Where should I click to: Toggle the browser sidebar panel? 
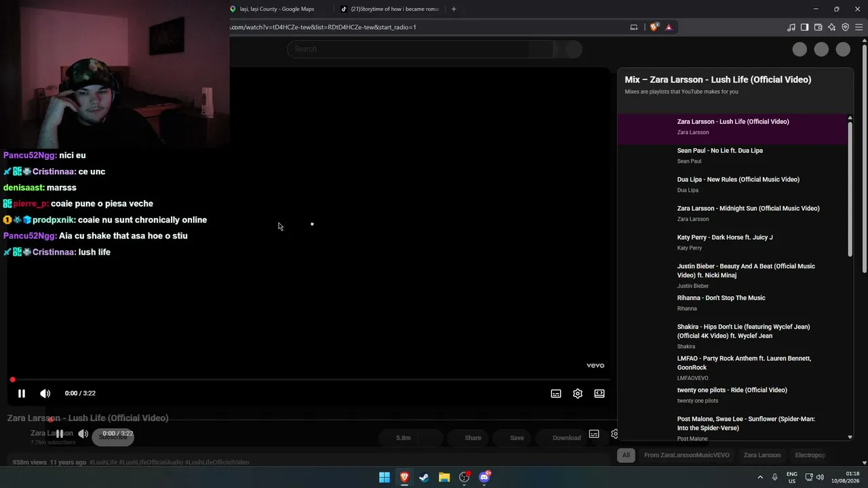point(805,27)
